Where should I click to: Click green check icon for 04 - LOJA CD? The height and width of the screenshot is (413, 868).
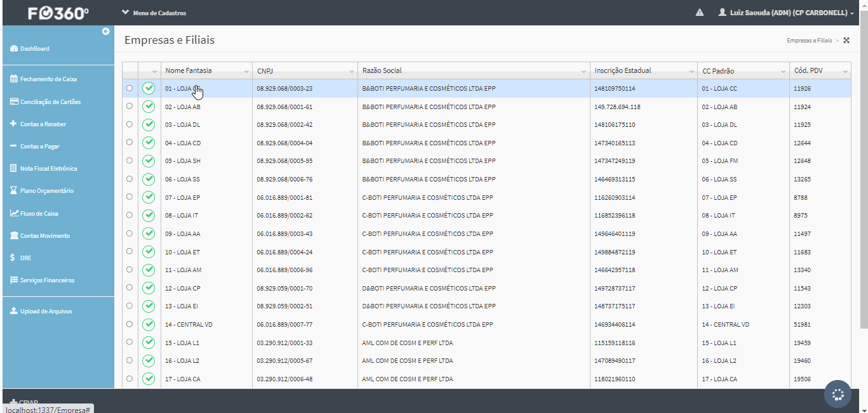(x=149, y=143)
